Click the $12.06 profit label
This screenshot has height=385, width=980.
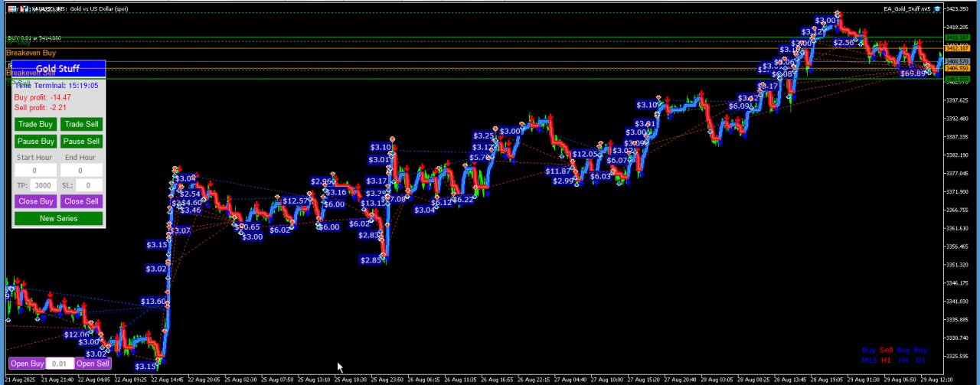tap(77, 334)
